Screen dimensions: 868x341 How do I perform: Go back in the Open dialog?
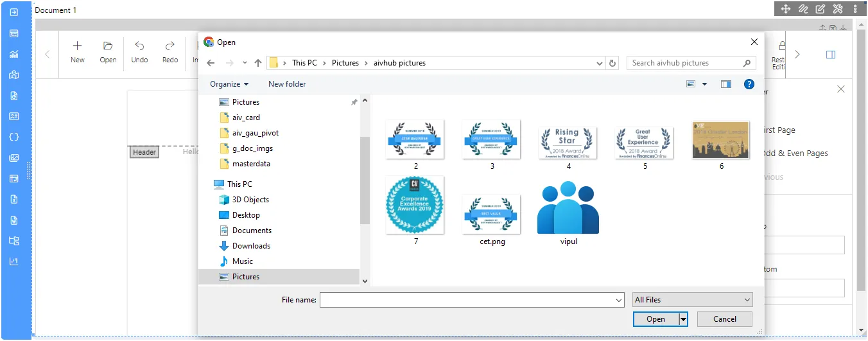click(211, 63)
